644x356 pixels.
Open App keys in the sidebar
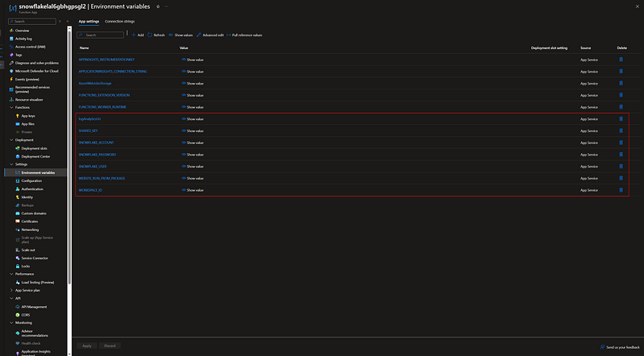click(x=28, y=116)
